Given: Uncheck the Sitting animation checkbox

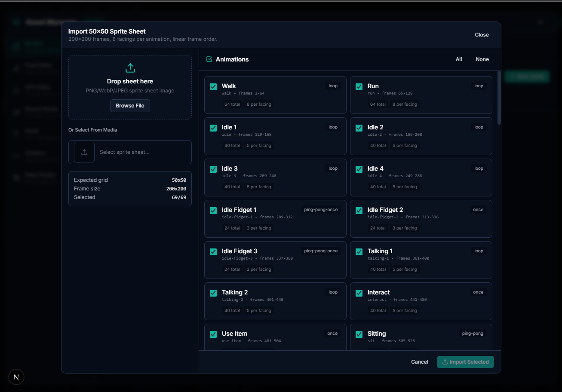Looking at the screenshot, I should (359, 334).
